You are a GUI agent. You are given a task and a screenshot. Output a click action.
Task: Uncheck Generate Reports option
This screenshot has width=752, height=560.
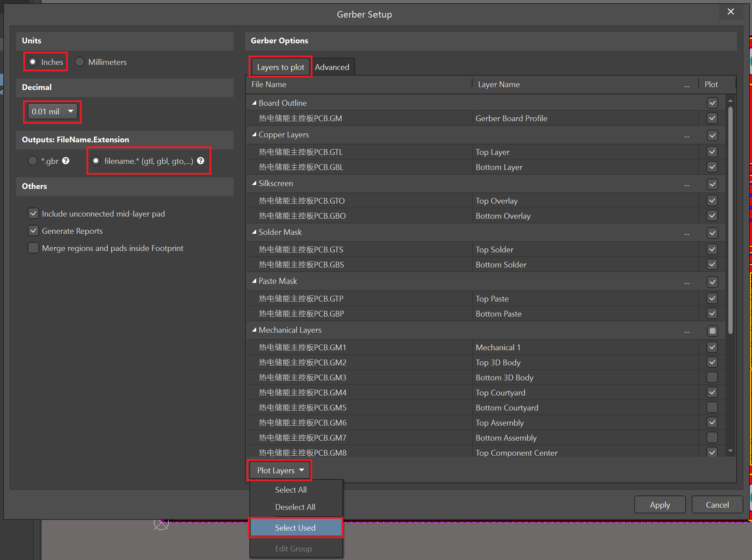coord(33,231)
